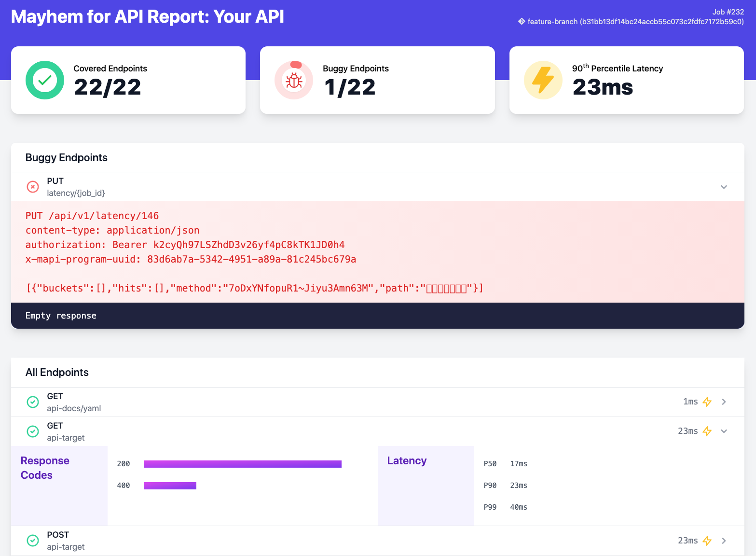The width and height of the screenshot is (756, 556).
Task: Select the GET api-docs/yaml endpoint row
Action: click(377, 402)
